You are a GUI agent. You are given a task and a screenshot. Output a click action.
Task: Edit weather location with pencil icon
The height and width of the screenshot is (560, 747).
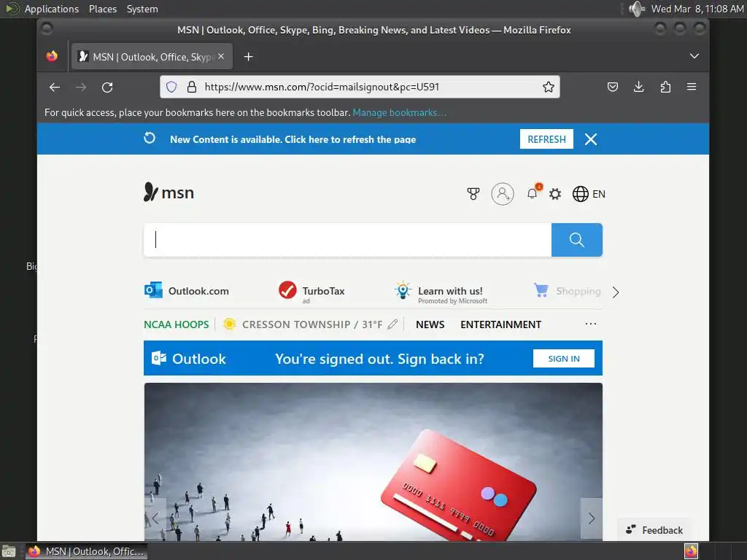coord(392,324)
